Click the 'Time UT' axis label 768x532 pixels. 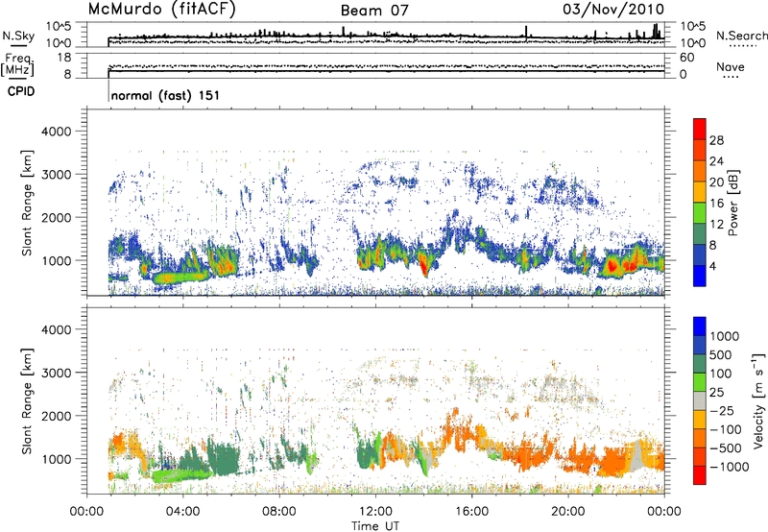click(375, 525)
